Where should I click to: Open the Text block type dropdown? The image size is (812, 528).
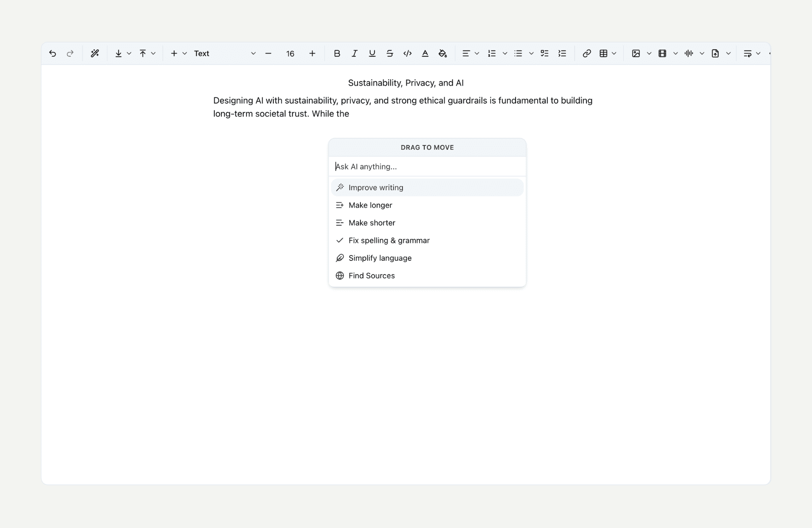pos(224,54)
